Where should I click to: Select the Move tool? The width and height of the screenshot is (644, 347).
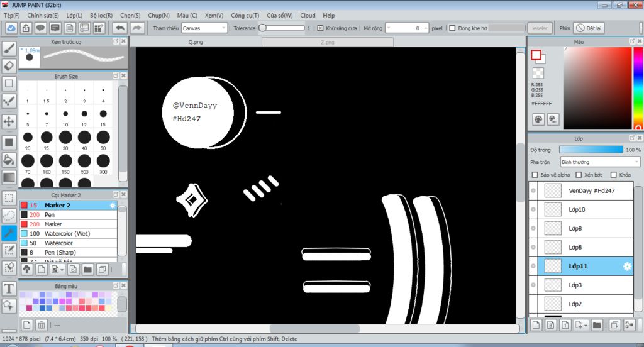(9, 121)
